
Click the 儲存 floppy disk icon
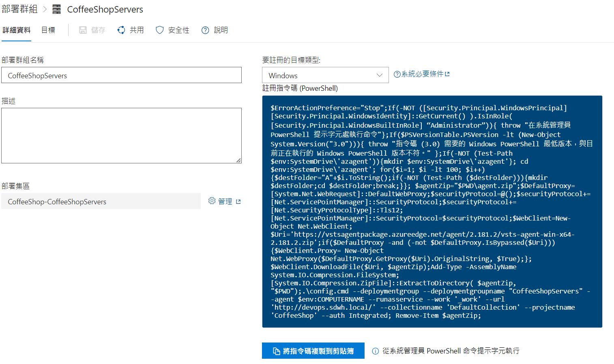pyautogui.click(x=83, y=30)
